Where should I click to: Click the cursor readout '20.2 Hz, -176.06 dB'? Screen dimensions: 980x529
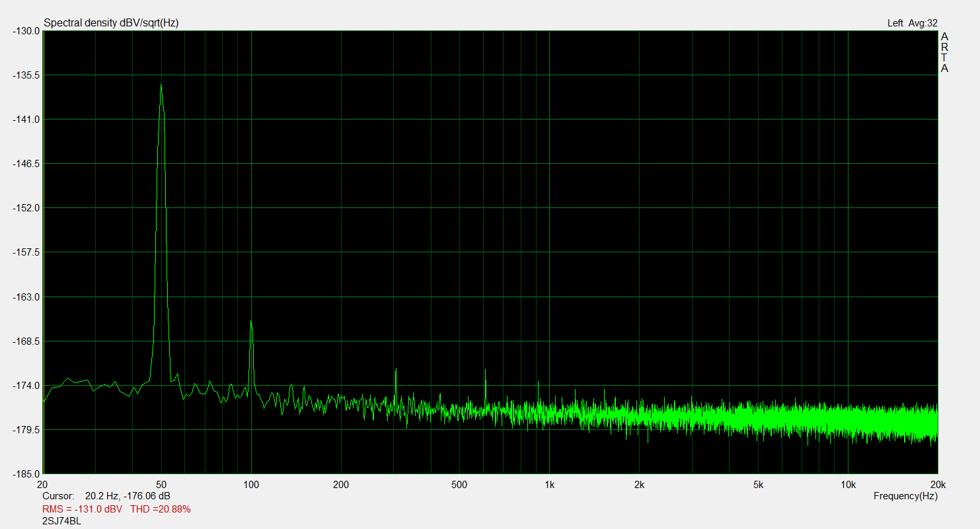pos(128,496)
